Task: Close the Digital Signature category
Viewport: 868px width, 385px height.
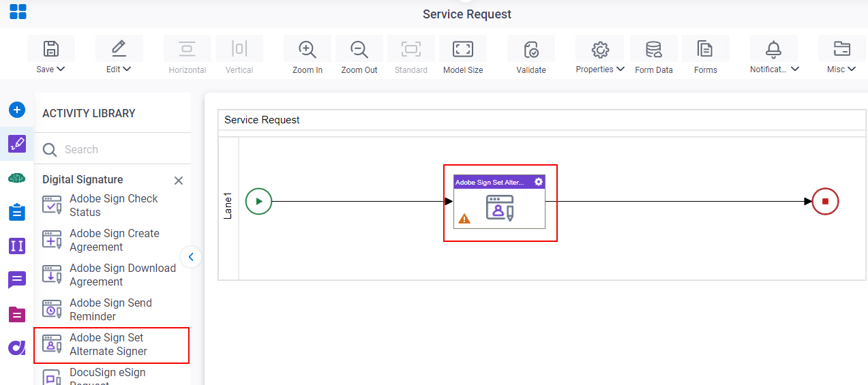Action: (x=179, y=181)
